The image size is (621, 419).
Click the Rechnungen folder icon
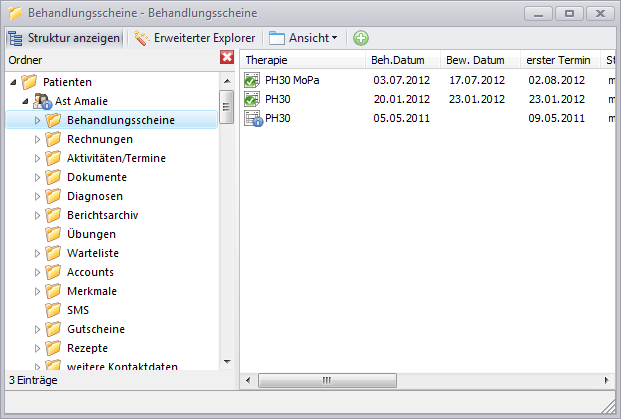click(x=53, y=139)
